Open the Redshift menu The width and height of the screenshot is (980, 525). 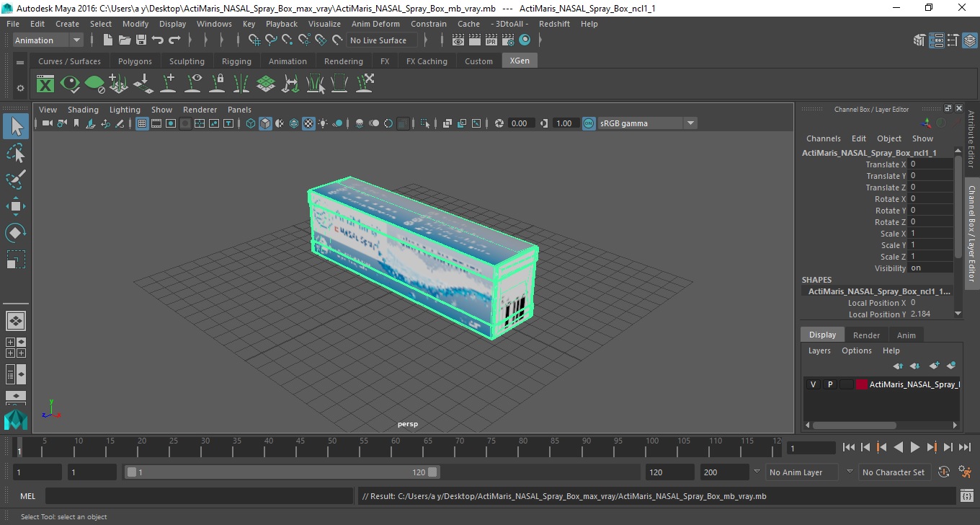[x=554, y=24]
